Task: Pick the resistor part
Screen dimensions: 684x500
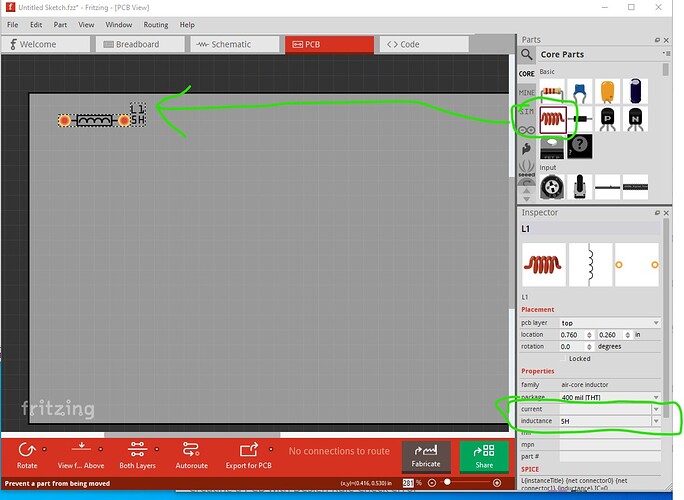Action: [x=552, y=91]
